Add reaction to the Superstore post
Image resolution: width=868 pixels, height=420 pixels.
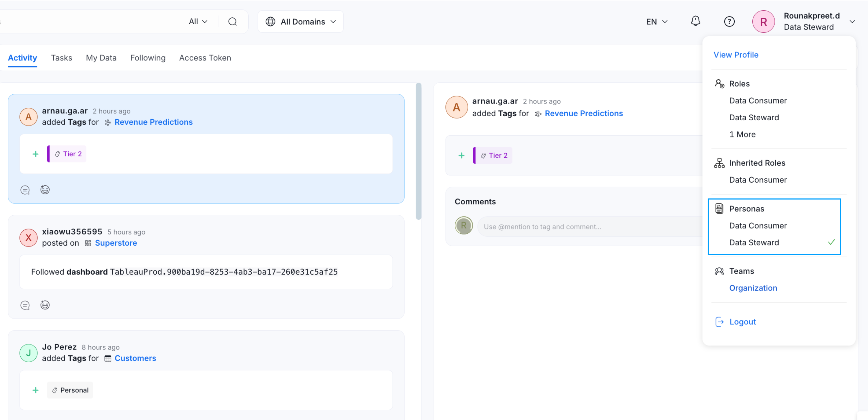point(45,305)
